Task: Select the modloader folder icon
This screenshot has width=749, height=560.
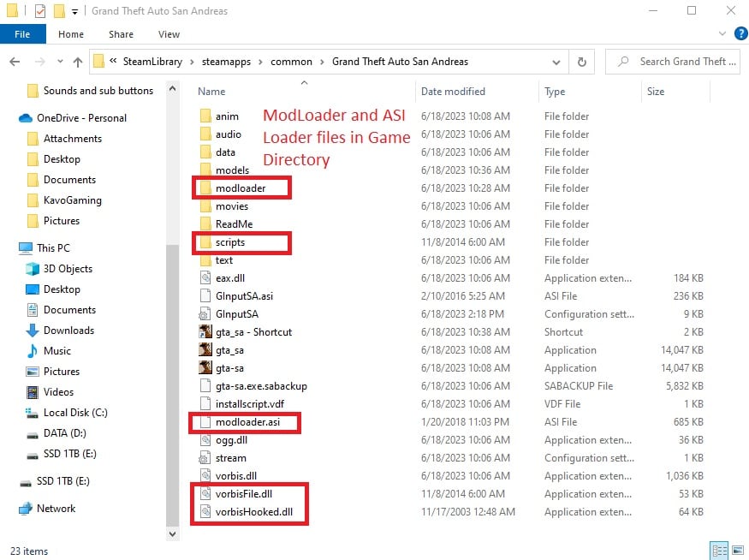Action: click(x=205, y=188)
